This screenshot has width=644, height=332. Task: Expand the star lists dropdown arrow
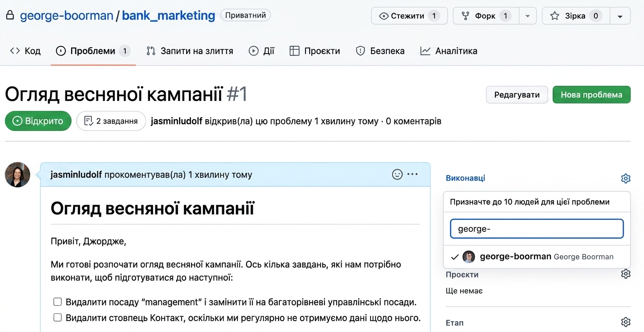[x=620, y=16]
